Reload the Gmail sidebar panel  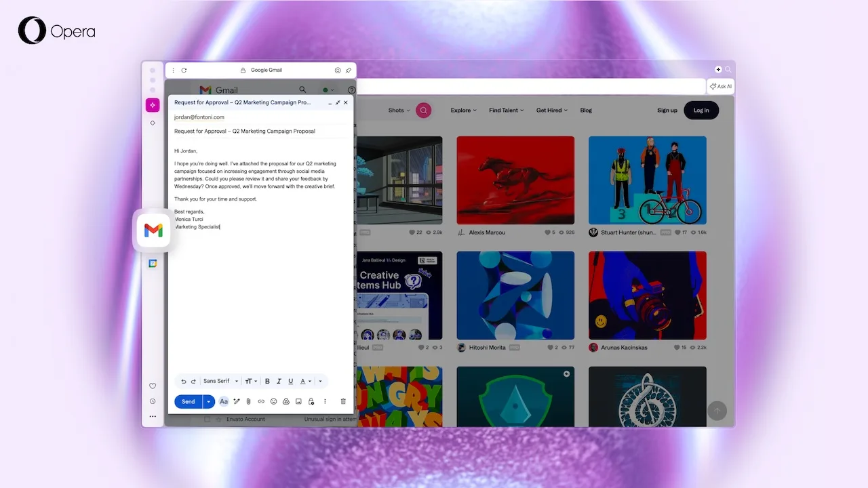coord(184,70)
